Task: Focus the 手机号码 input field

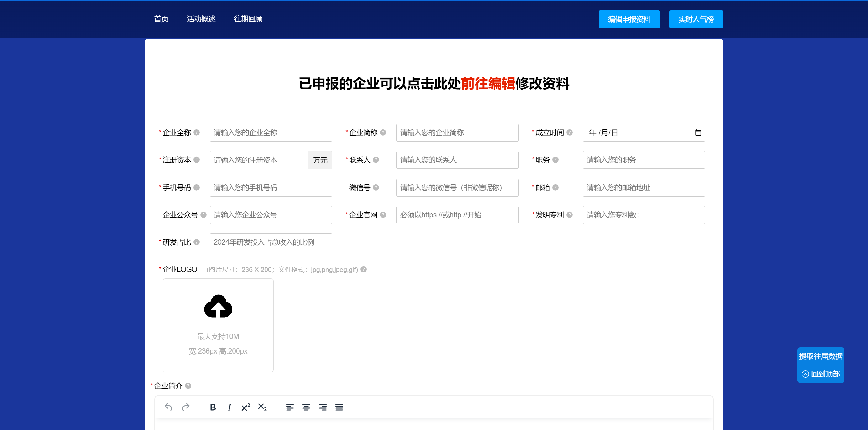Action: [x=271, y=188]
